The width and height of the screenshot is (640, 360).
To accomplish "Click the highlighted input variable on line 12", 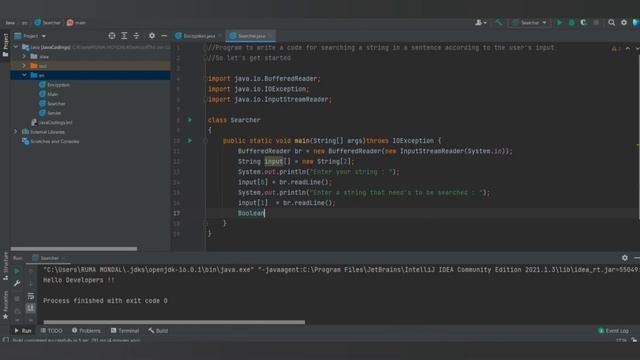I will [273, 162].
